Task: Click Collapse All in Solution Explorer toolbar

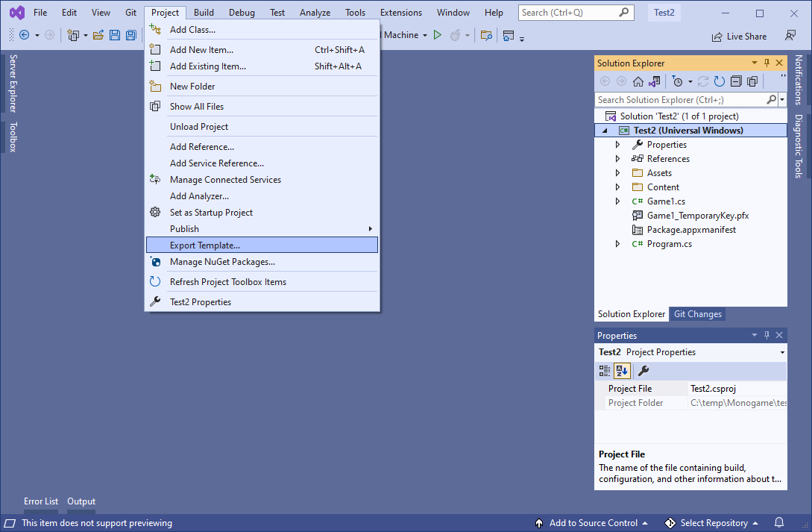Action: [x=736, y=81]
